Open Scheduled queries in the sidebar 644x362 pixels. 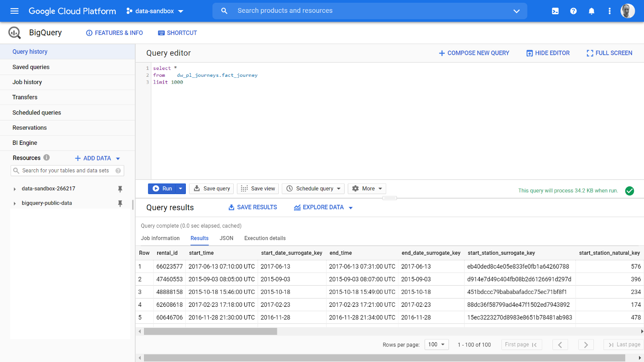[x=67, y=113]
